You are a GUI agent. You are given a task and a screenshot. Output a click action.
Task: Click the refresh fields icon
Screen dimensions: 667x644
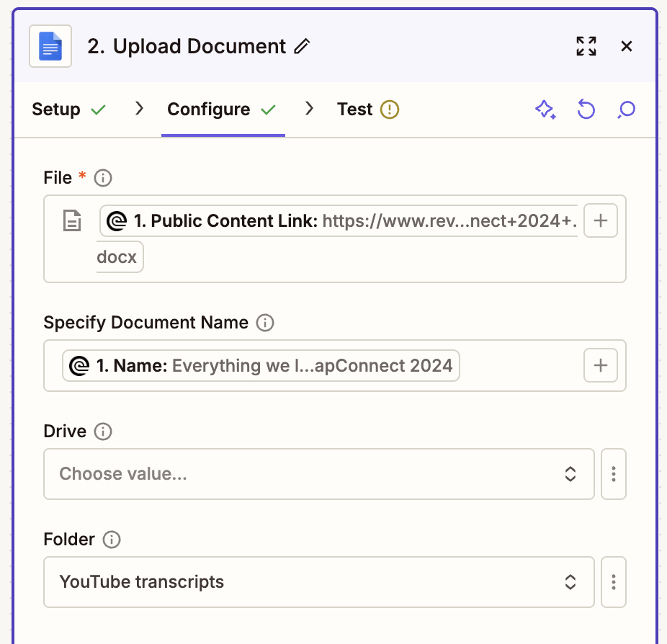[x=586, y=109]
